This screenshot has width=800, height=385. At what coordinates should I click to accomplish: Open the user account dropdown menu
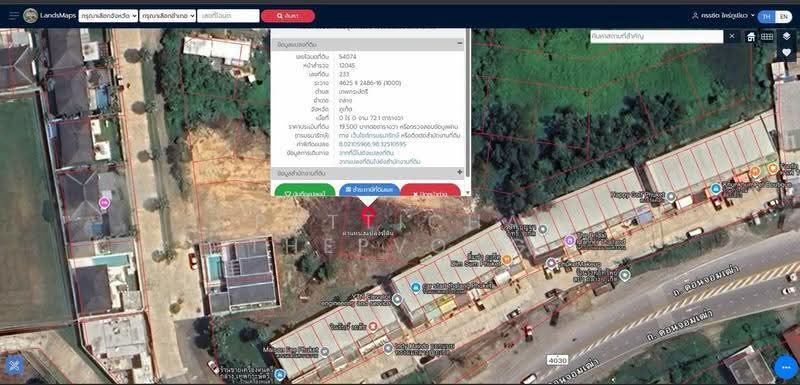coord(727,16)
